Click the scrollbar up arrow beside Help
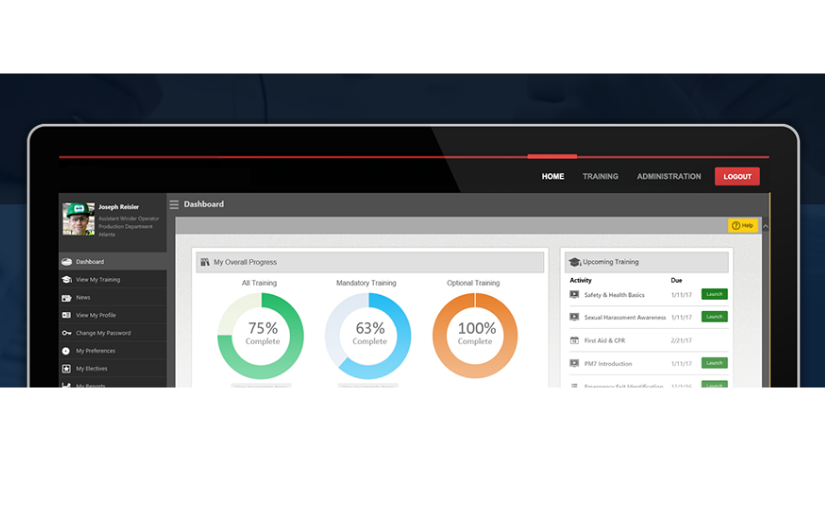825x525 pixels. point(766,226)
